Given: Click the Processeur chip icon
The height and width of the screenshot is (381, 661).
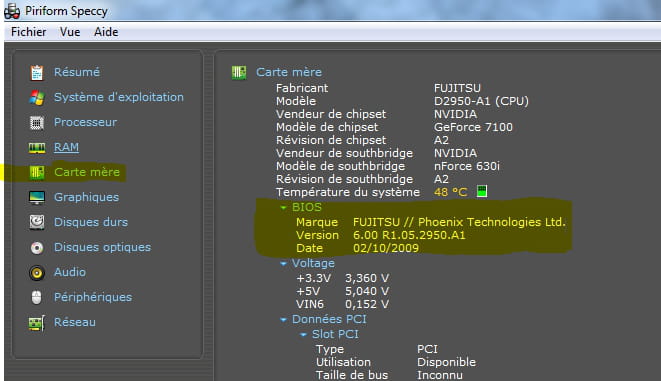Looking at the screenshot, I should point(37,123).
